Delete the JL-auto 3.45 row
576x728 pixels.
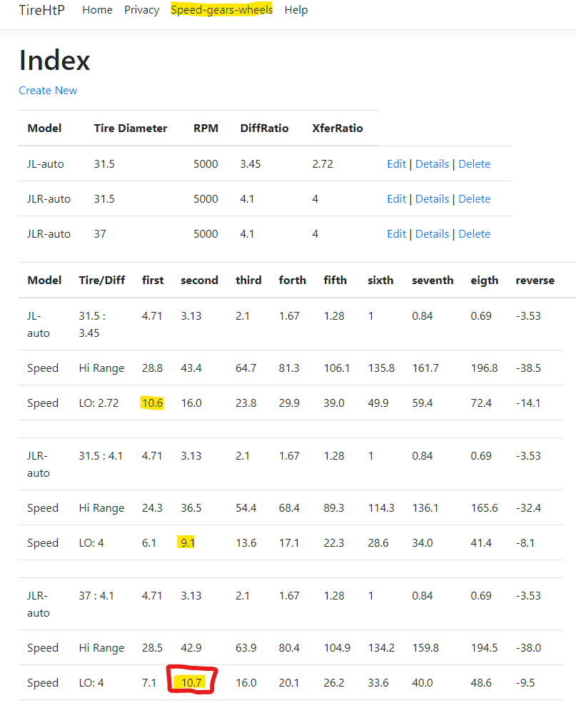[475, 164]
